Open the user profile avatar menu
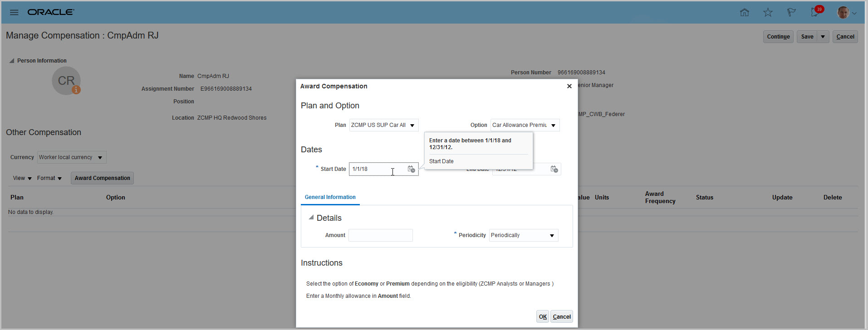This screenshot has width=868, height=330. [x=846, y=13]
